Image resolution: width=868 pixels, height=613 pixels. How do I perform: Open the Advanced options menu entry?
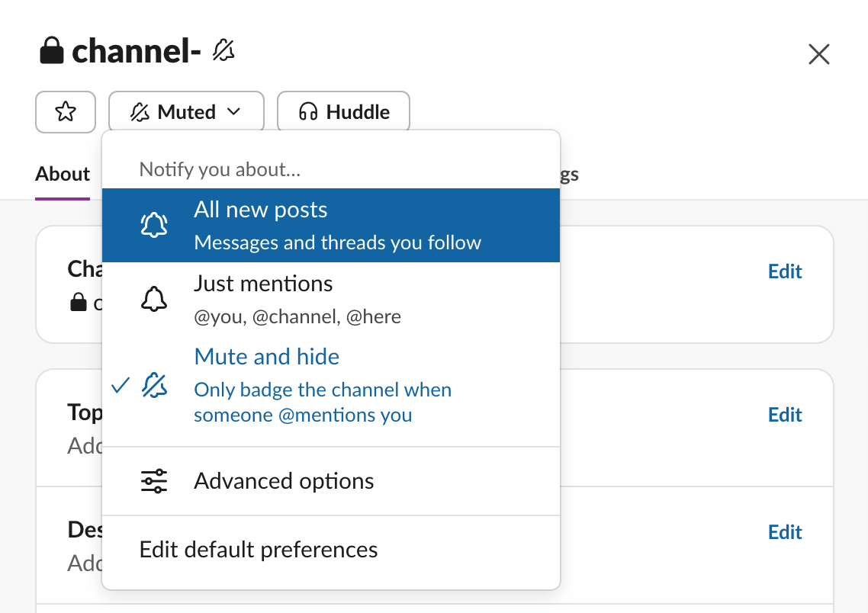pos(285,480)
